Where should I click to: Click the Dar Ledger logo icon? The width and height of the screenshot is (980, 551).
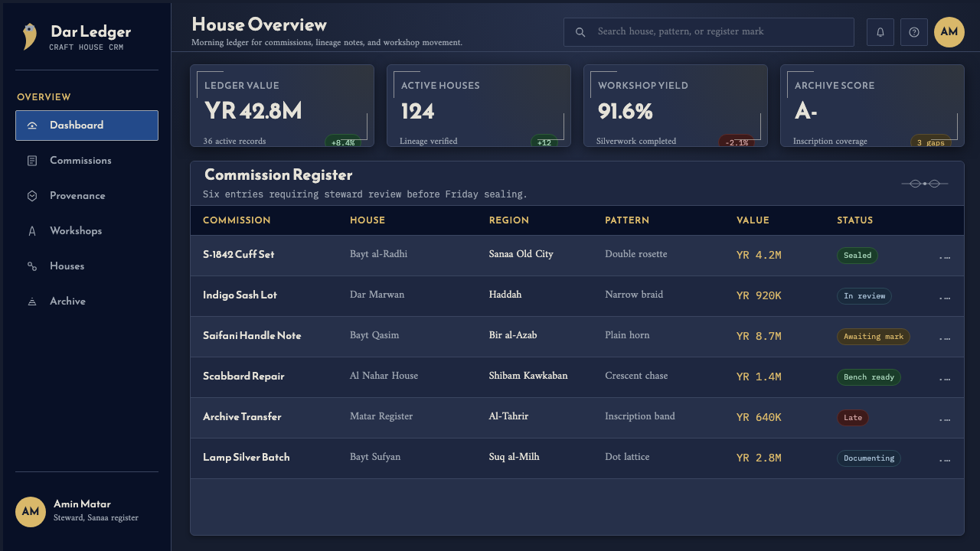coord(30,36)
